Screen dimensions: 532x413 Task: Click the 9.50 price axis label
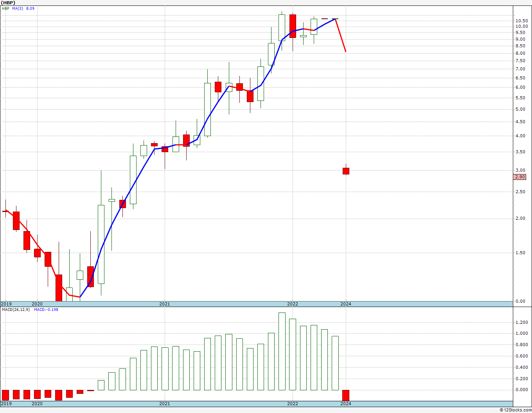(x=520, y=33)
